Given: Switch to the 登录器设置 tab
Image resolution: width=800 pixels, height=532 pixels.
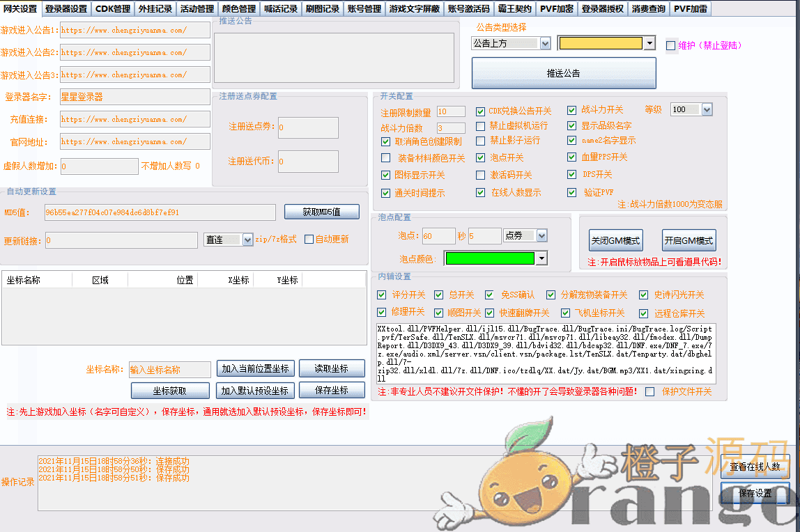Looking at the screenshot, I should click(x=66, y=9).
